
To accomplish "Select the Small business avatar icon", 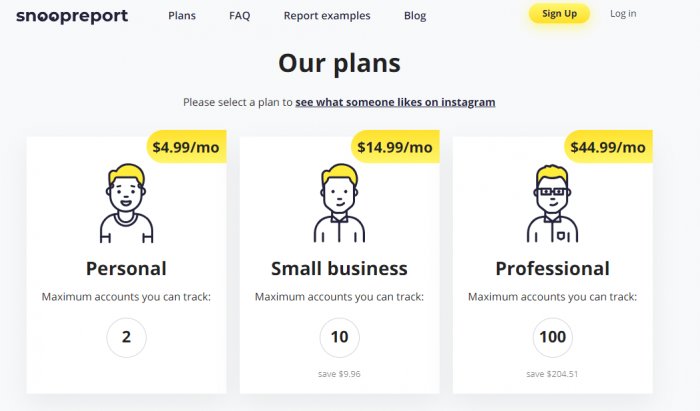I will 339,203.
